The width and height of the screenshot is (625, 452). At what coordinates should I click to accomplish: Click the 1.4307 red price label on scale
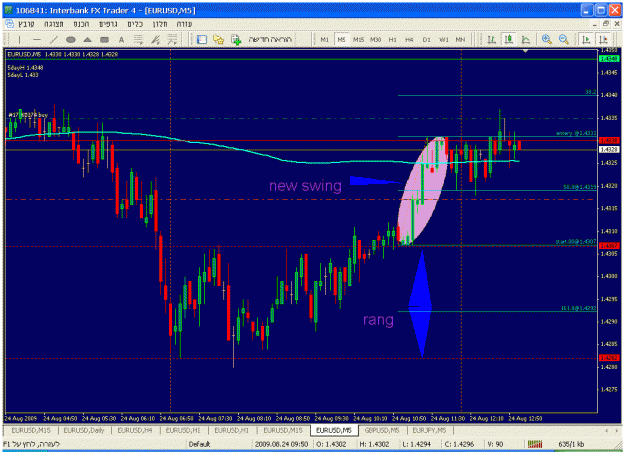pyautogui.click(x=609, y=246)
